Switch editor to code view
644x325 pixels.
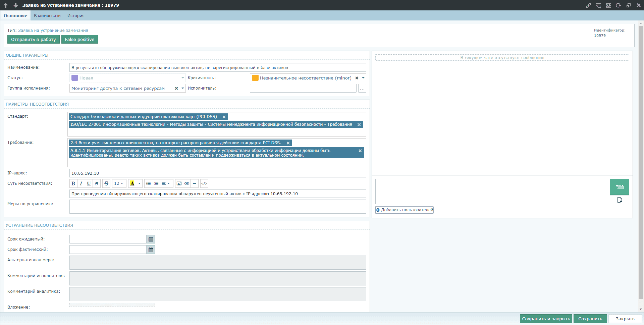pos(204,183)
